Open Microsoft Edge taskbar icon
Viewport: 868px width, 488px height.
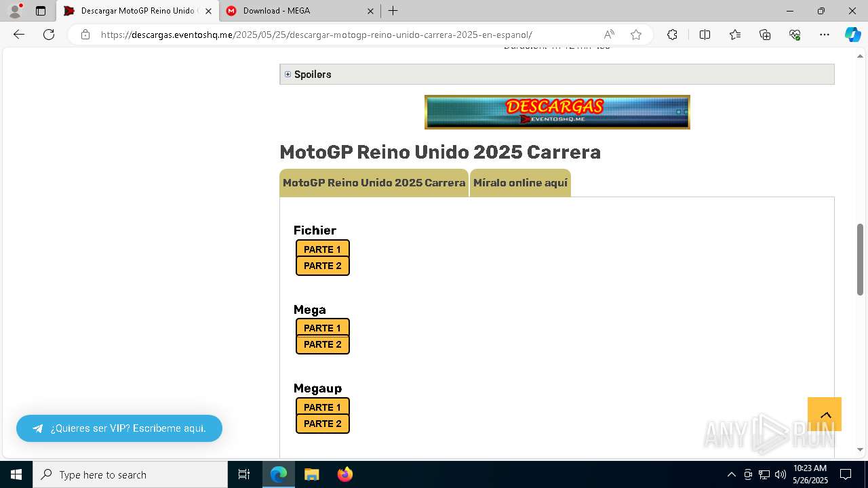click(x=279, y=474)
